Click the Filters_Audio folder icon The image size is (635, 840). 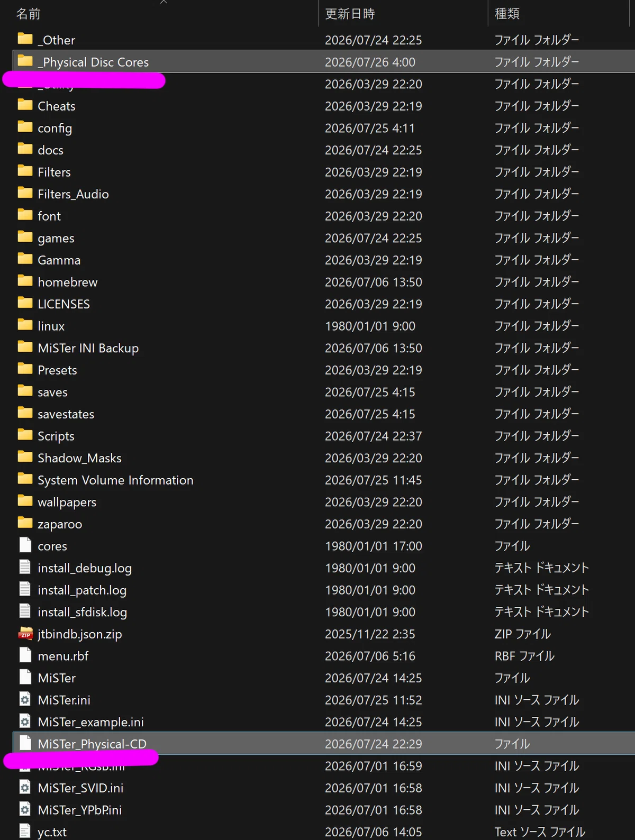[x=25, y=193]
